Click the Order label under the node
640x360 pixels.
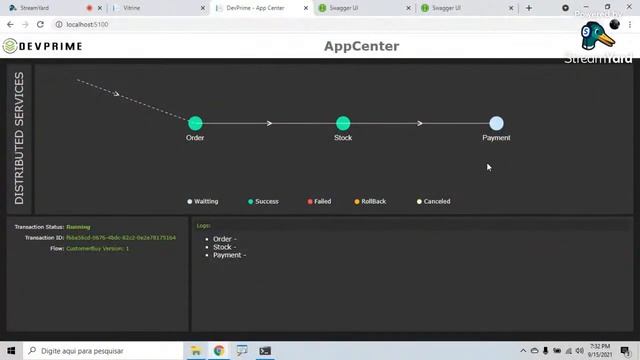(x=195, y=138)
